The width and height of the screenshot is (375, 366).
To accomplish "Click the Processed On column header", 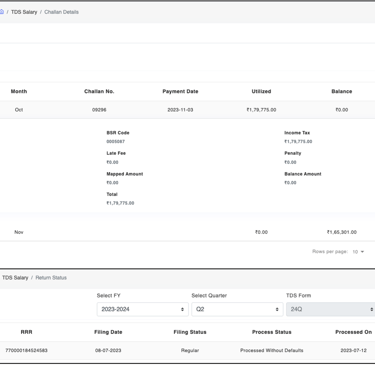I will (353, 332).
